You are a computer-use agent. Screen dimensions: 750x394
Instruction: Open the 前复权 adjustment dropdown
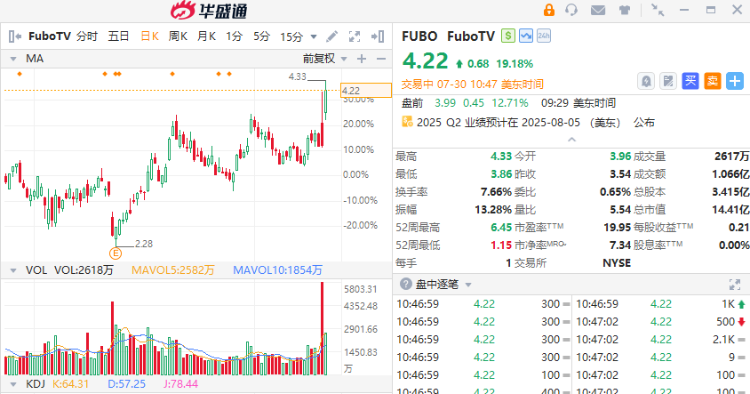(x=325, y=59)
